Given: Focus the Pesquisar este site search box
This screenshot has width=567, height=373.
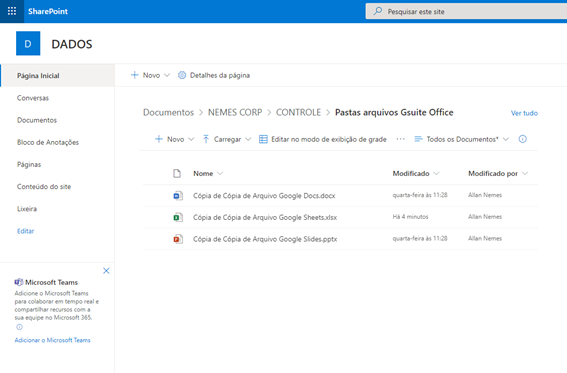Looking at the screenshot, I should pyautogui.click(x=466, y=11).
